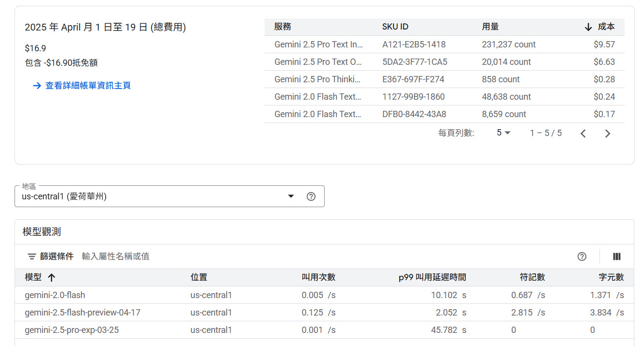The height and width of the screenshot is (346, 644).
Task: Sort models by 叫用次數 column
Action: point(318,277)
